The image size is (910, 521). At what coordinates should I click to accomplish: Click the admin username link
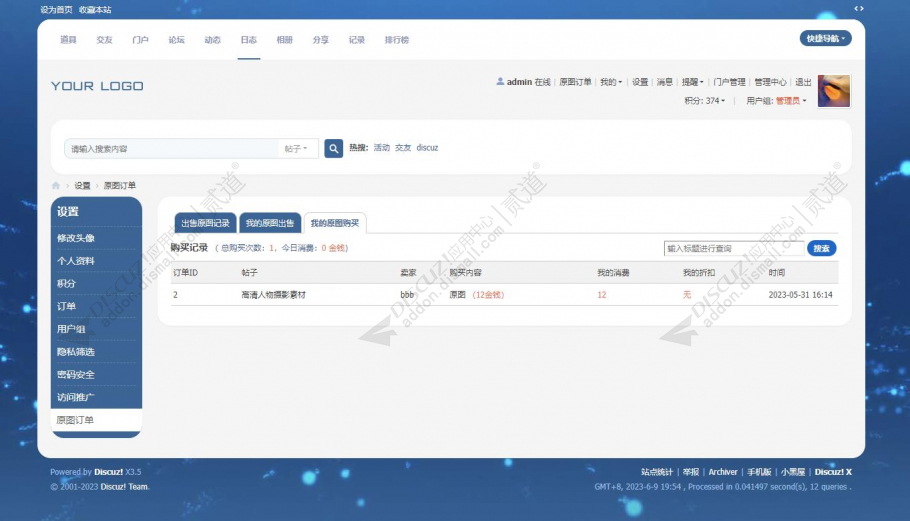(x=519, y=82)
